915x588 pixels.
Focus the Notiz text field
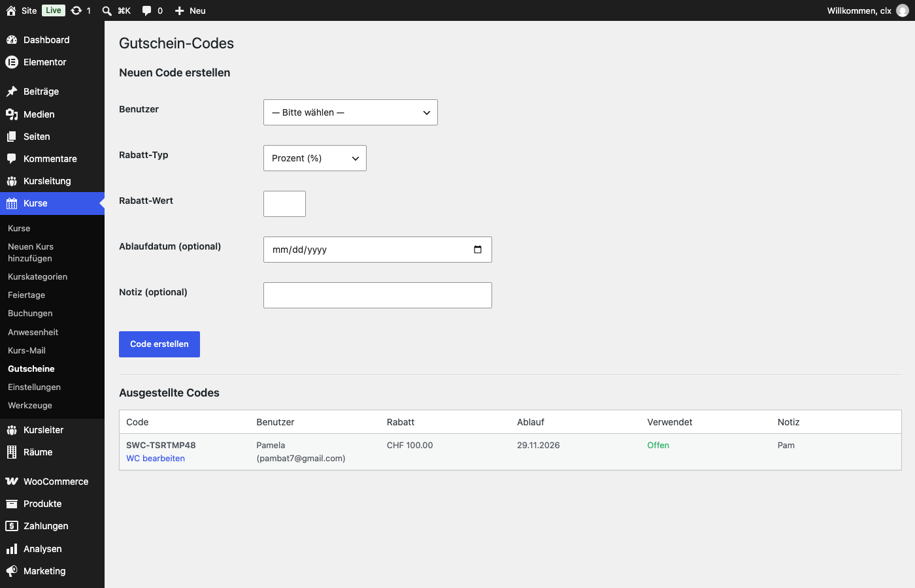[x=378, y=295]
